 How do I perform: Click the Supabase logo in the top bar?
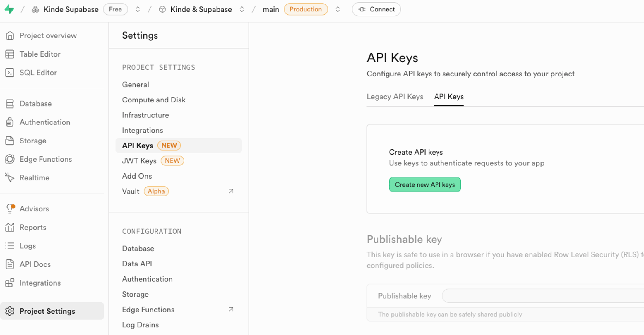point(9,9)
